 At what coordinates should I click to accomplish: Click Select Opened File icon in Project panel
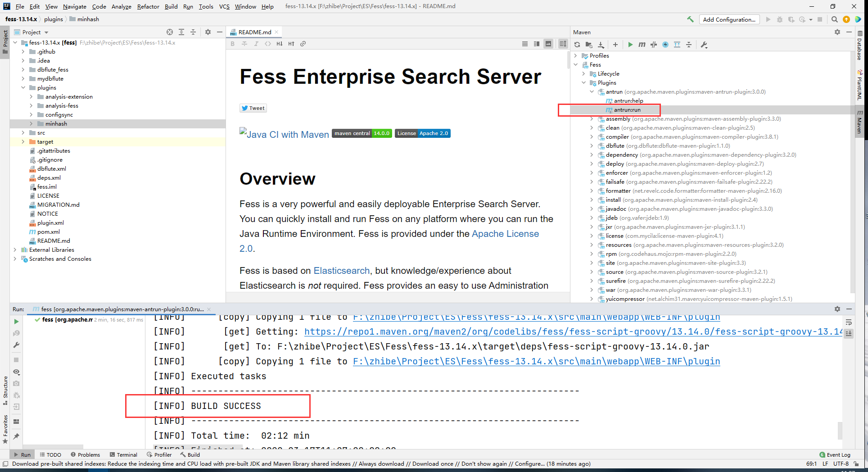tap(170, 32)
